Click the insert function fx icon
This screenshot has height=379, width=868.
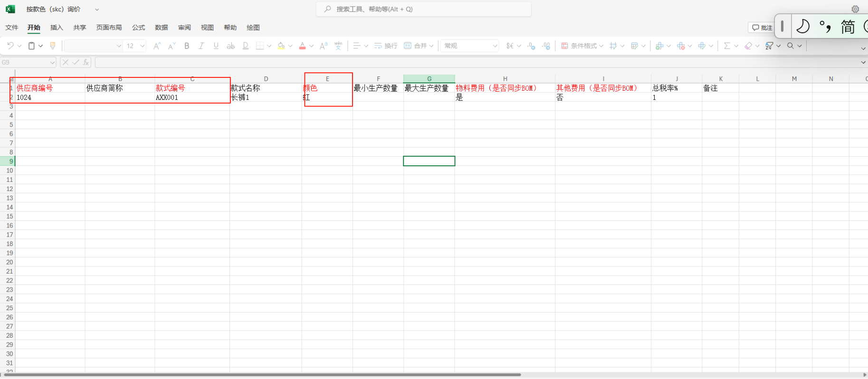(x=86, y=62)
